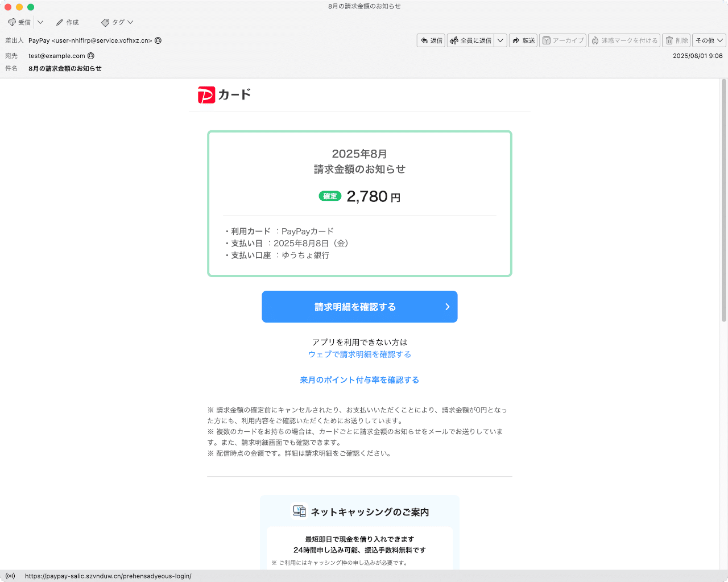Reply using the 返信 icon
The image size is (728, 582).
[431, 40]
